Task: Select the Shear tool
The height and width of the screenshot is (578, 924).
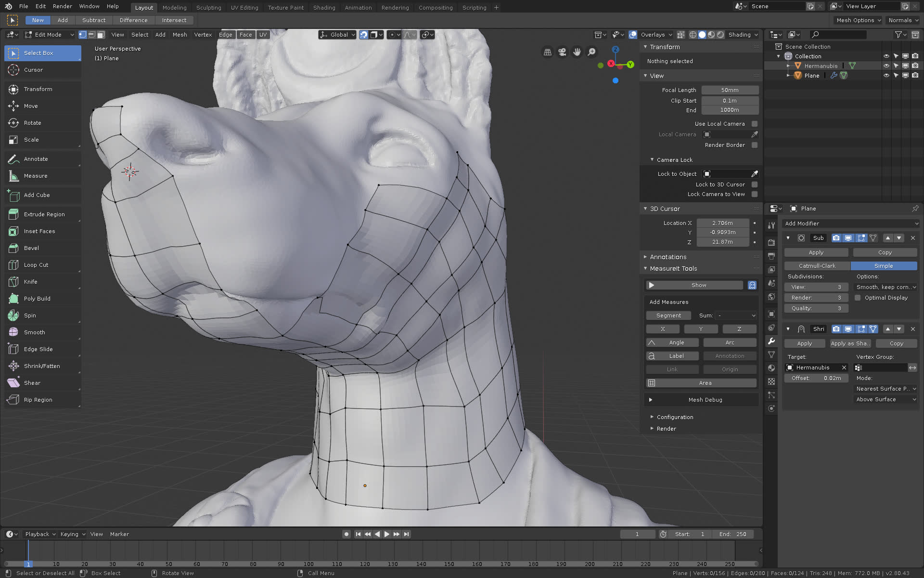Action: tap(32, 383)
